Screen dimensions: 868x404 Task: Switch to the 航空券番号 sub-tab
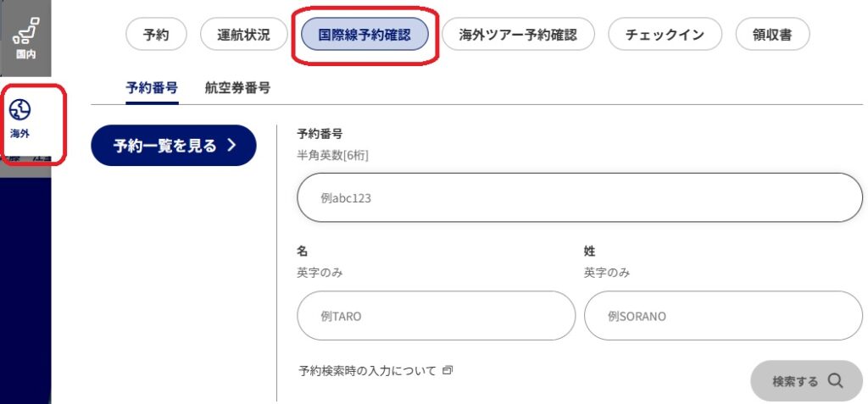pyautogui.click(x=237, y=87)
